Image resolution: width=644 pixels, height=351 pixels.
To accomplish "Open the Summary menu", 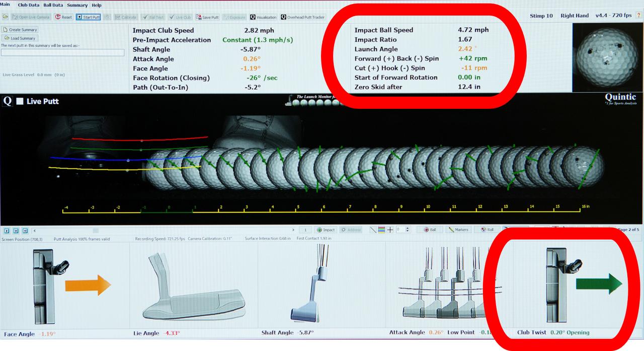I will [x=77, y=5].
